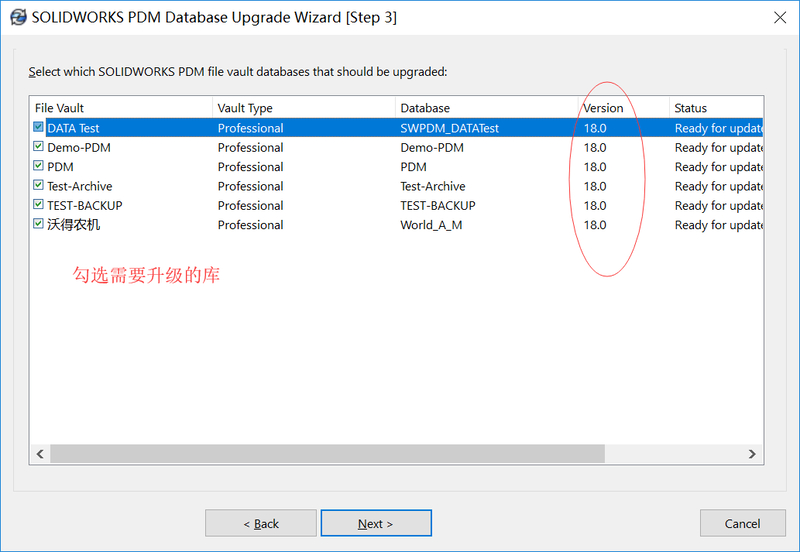Select the DATA Test vault name

pos(73,128)
